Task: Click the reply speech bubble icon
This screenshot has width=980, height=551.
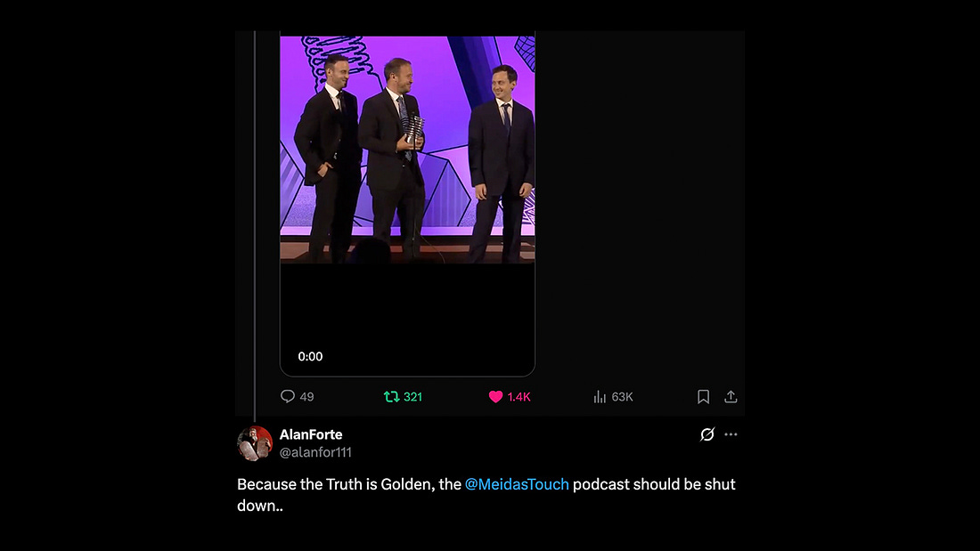Action: tap(287, 397)
